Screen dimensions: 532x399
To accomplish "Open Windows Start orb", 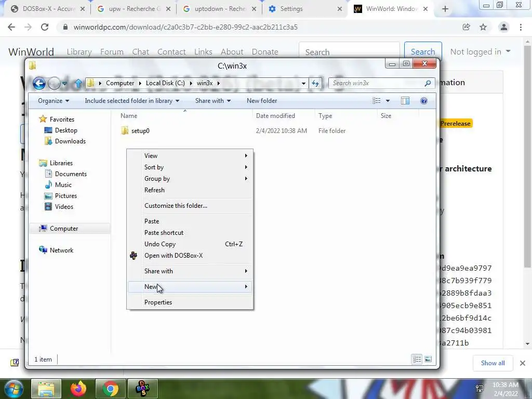I will pyautogui.click(x=14, y=389).
